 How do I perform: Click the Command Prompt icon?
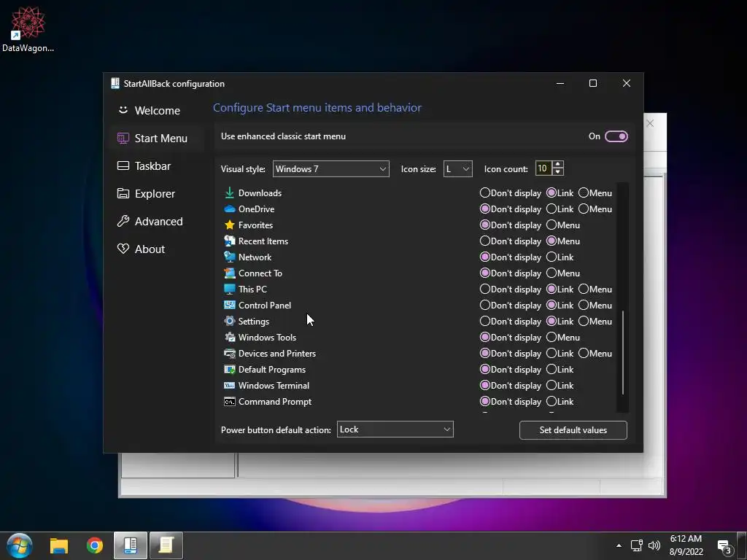[x=229, y=402]
